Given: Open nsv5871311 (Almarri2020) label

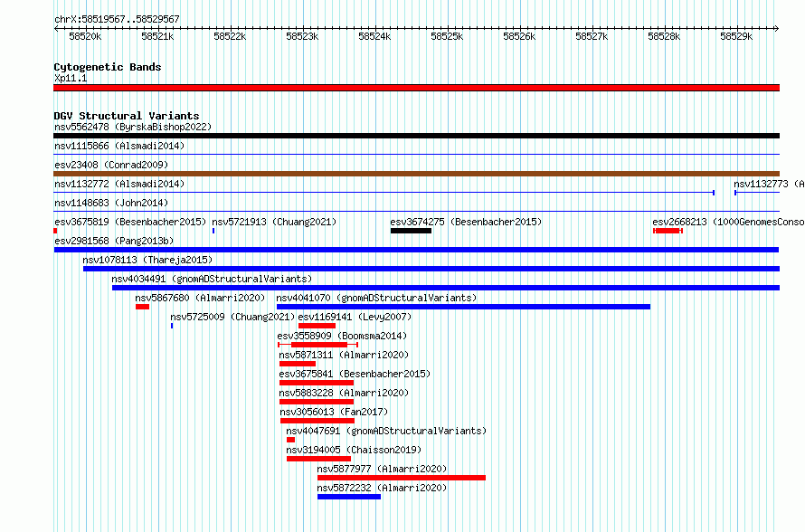Looking at the screenshot, I should click(344, 355).
